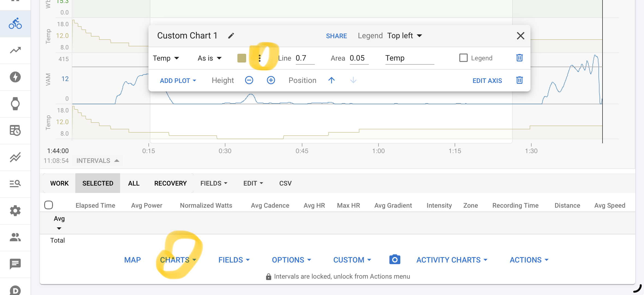Increase chart height with the plus icon
The width and height of the screenshot is (644, 295).
click(271, 80)
